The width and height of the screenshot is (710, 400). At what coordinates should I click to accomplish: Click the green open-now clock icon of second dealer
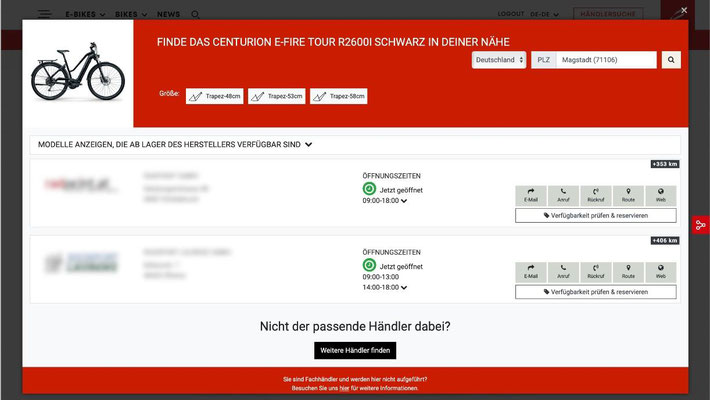click(369, 265)
